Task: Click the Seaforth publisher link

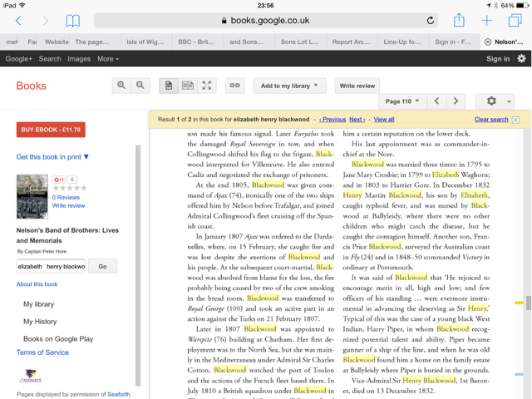Action: pyautogui.click(x=119, y=394)
